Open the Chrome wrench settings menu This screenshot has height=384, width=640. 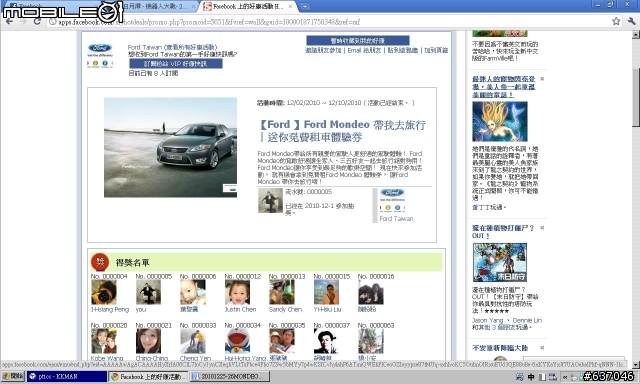point(632,21)
